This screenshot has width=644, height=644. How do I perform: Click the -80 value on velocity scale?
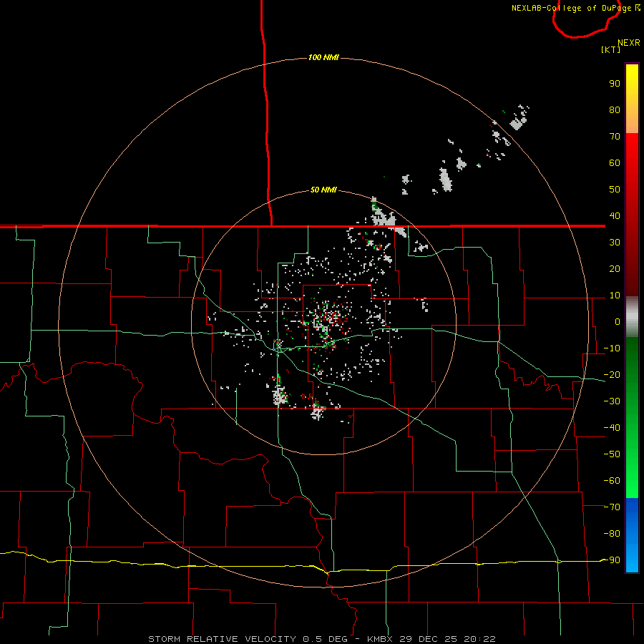click(612, 534)
